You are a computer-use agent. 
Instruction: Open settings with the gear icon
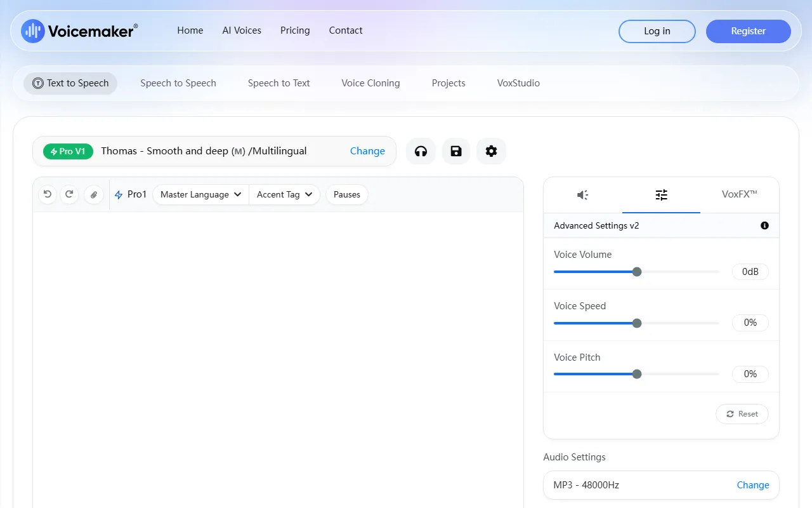point(491,151)
